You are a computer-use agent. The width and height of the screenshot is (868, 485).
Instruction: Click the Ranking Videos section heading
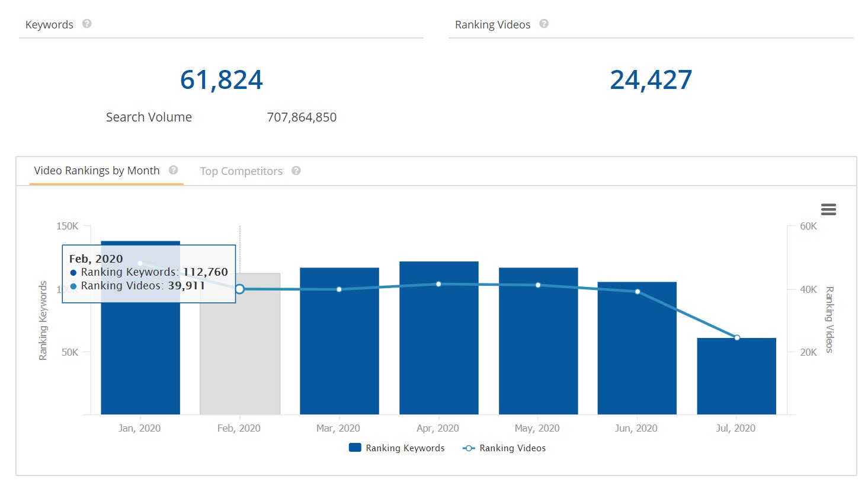[492, 24]
